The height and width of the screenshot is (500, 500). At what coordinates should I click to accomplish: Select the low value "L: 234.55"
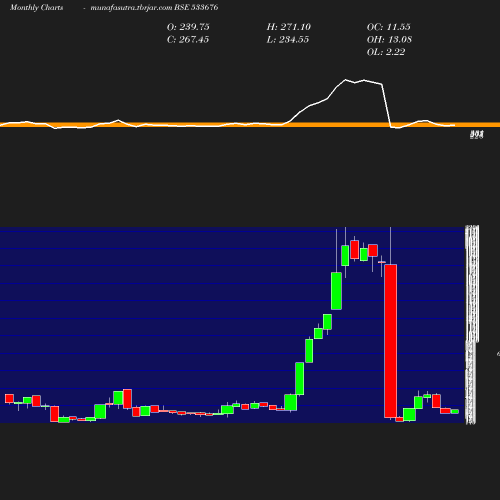(x=288, y=40)
